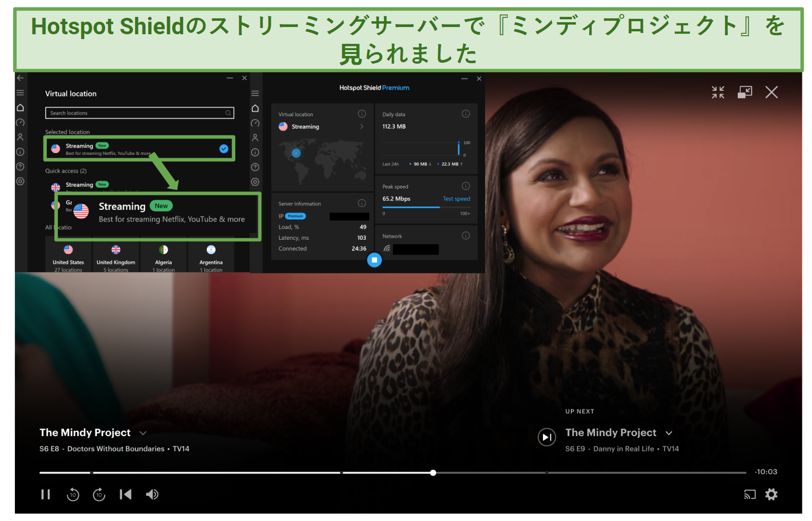Open video player settings gear
812x521 pixels.
[x=771, y=494]
